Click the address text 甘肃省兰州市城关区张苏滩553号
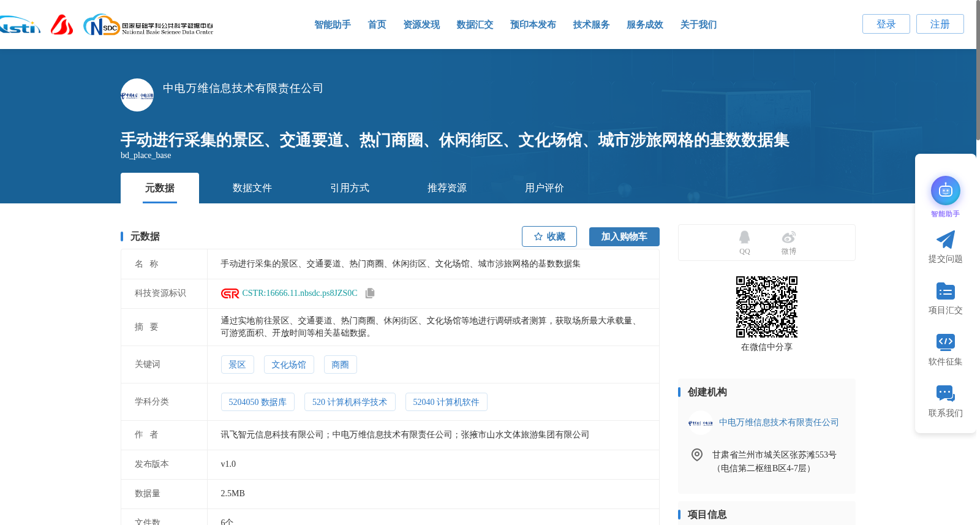The width and height of the screenshot is (980, 525). pyautogui.click(x=774, y=455)
